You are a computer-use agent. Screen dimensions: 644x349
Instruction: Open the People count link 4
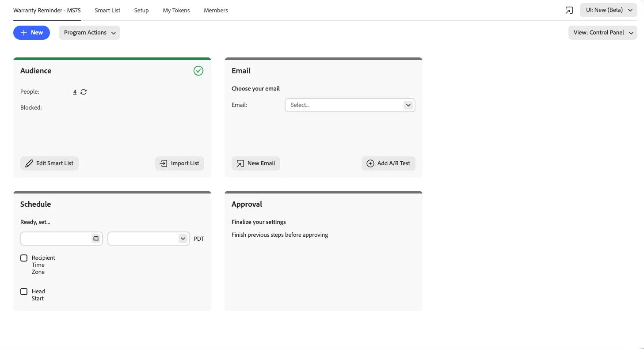coord(75,92)
